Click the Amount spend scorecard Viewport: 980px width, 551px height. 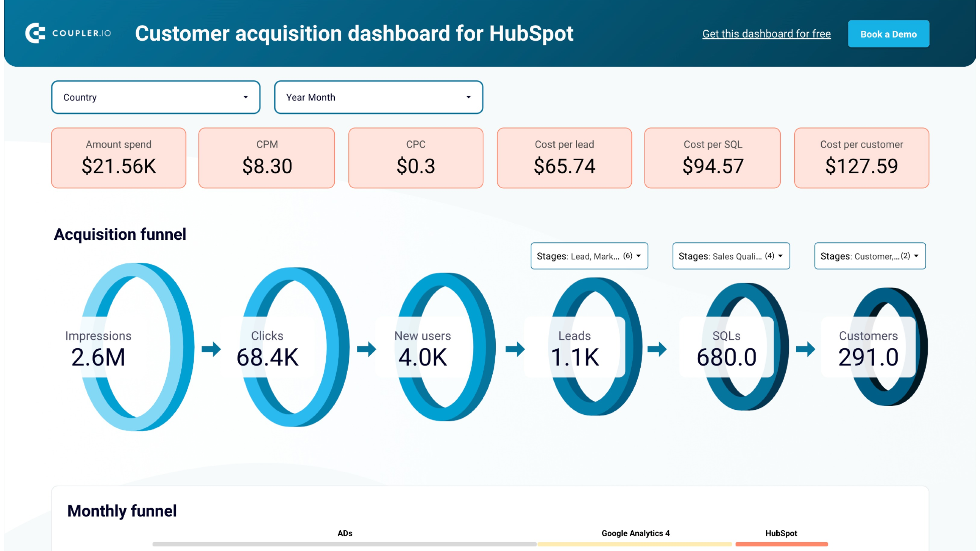[119, 158]
